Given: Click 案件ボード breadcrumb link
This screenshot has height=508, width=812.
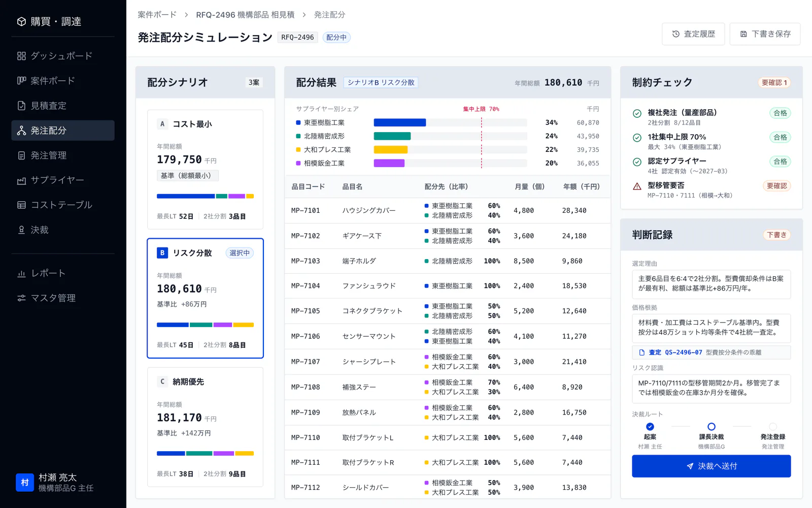Looking at the screenshot, I should click(x=157, y=15).
